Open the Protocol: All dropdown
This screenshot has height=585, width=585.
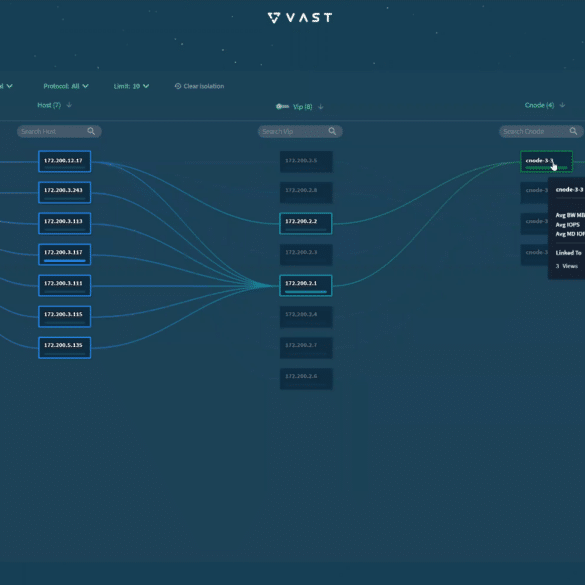(x=66, y=86)
